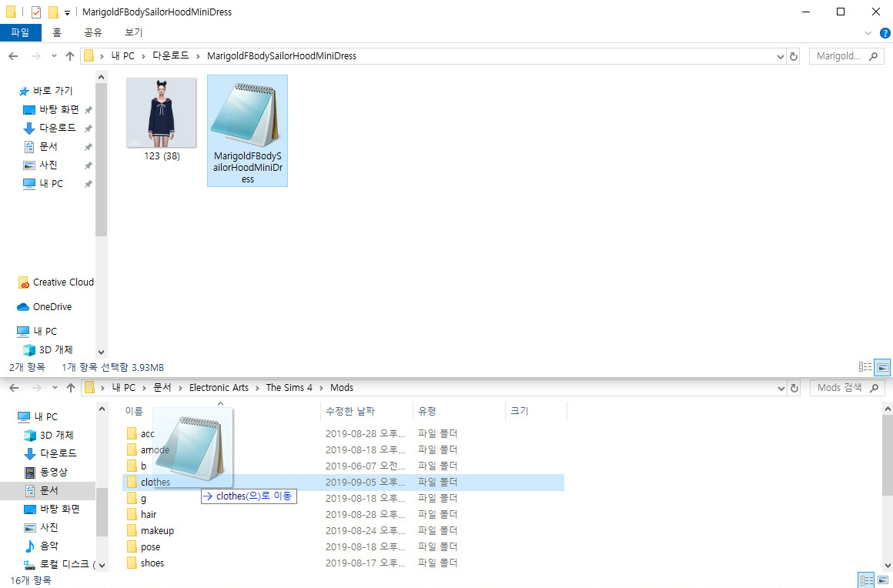Open the quick access toolbar customize arrow
893x588 pixels.
[x=67, y=12]
